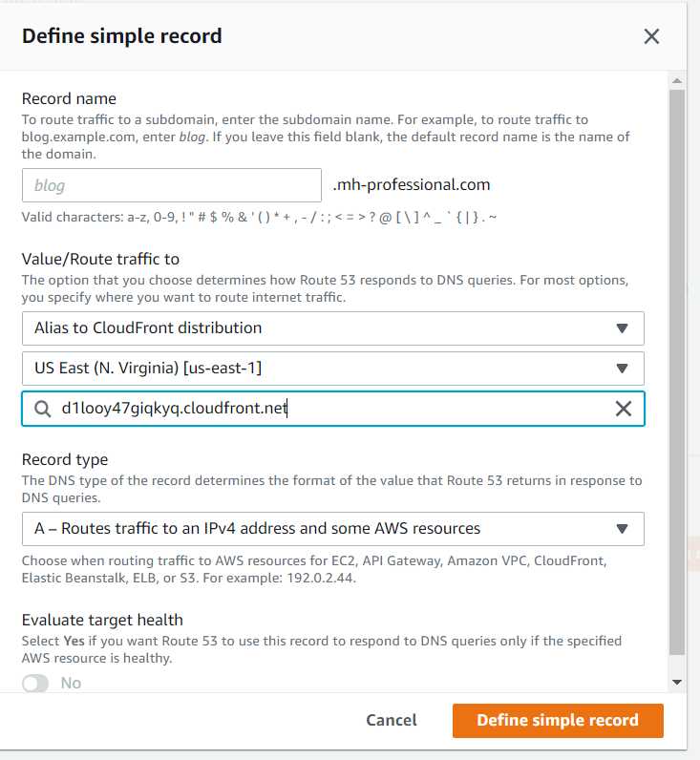
Task: Click the Define simple record heading
Action: (x=122, y=36)
